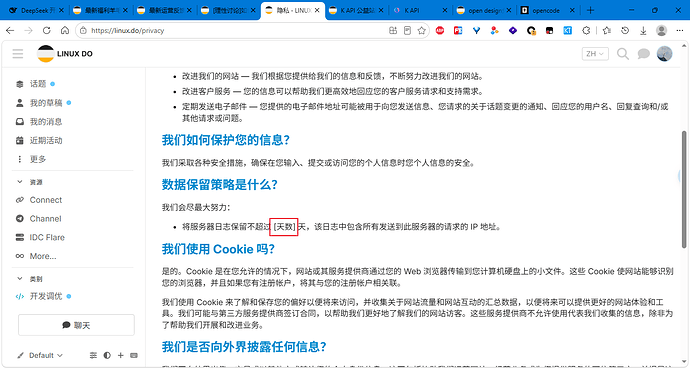Go back using the browser back arrow
This screenshot has height=369, width=690.
[10, 30]
